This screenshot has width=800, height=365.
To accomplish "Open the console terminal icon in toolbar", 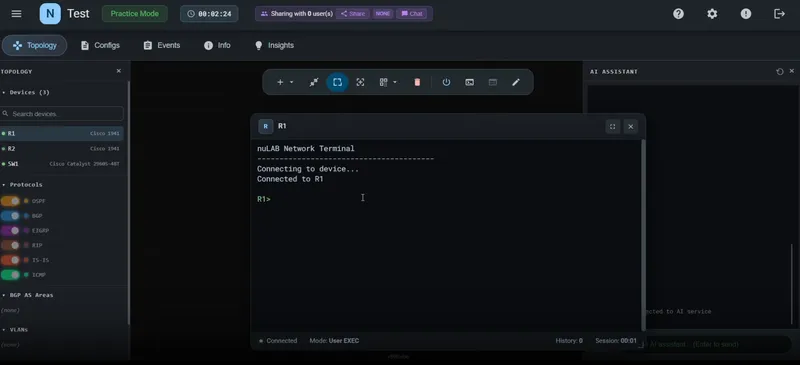I will 469,82.
